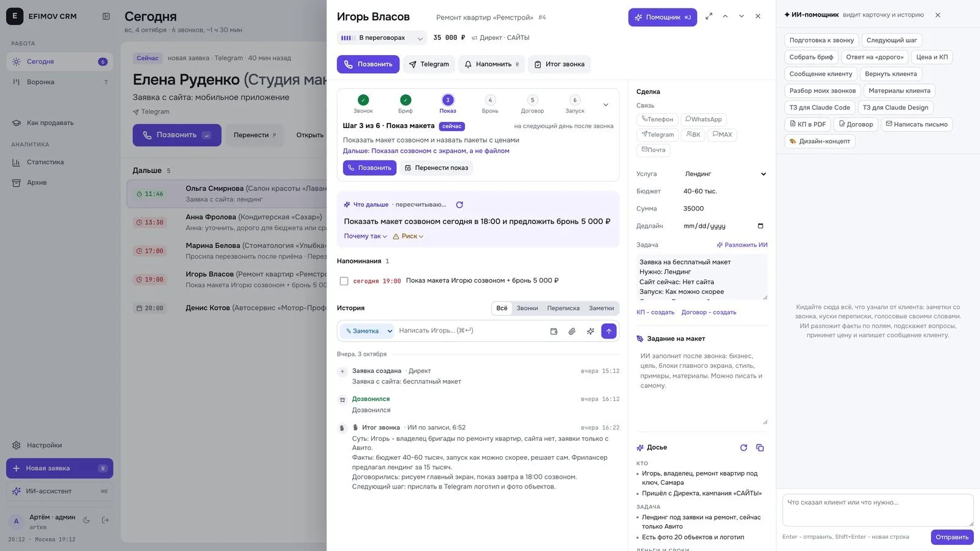Select the 'Показ' step 3 marker
The height and width of the screenshot is (551, 980).
[448, 100]
